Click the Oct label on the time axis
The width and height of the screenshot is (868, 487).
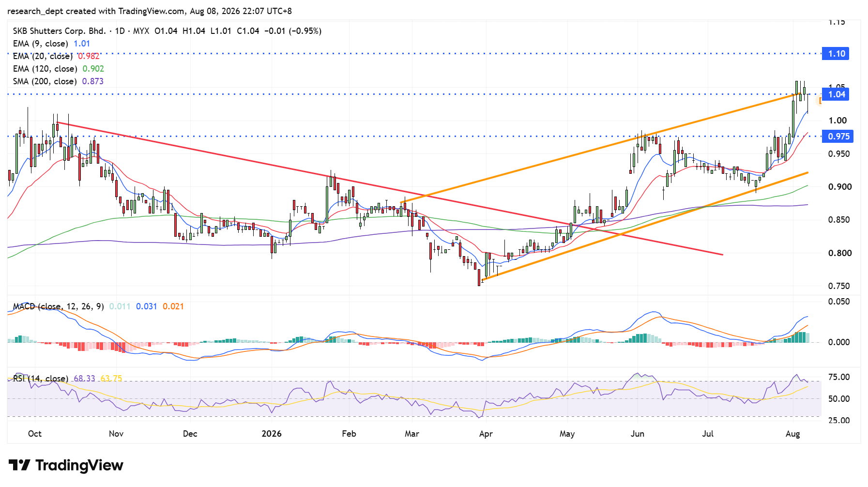[x=35, y=434]
